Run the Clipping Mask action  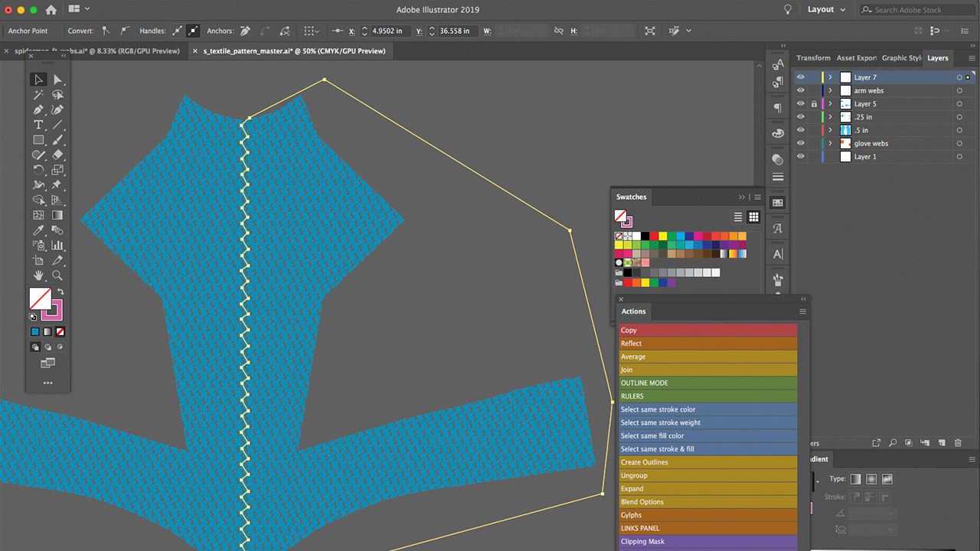coord(708,542)
